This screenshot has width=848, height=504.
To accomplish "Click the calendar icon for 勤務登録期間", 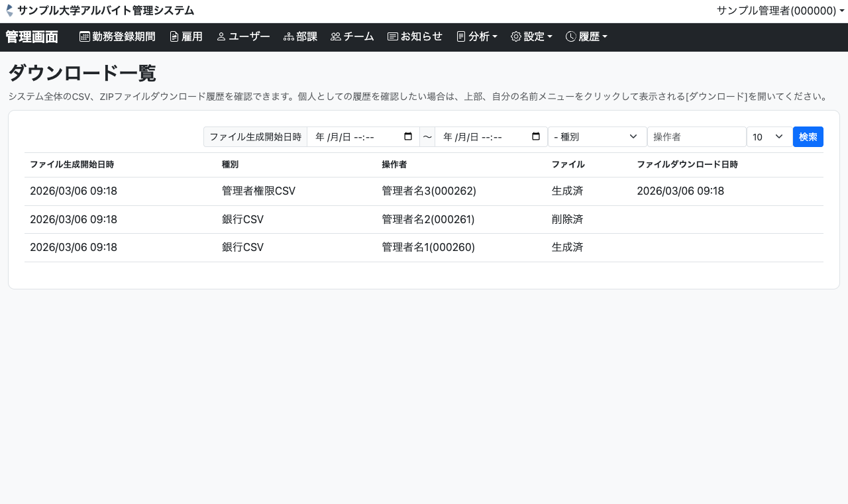I will pos(85,37).
